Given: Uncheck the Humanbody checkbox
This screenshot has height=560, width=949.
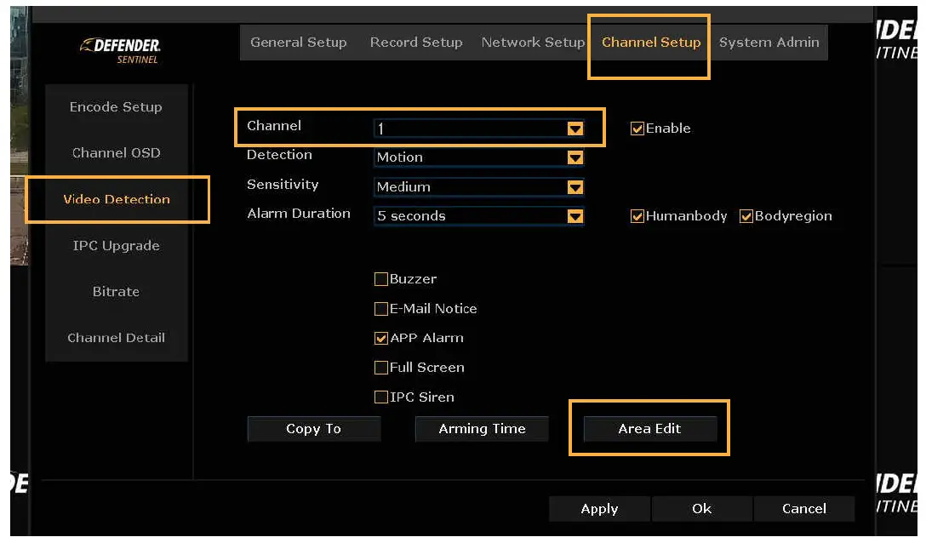Looking at the screenshot, I should click(x=637, y=216).
